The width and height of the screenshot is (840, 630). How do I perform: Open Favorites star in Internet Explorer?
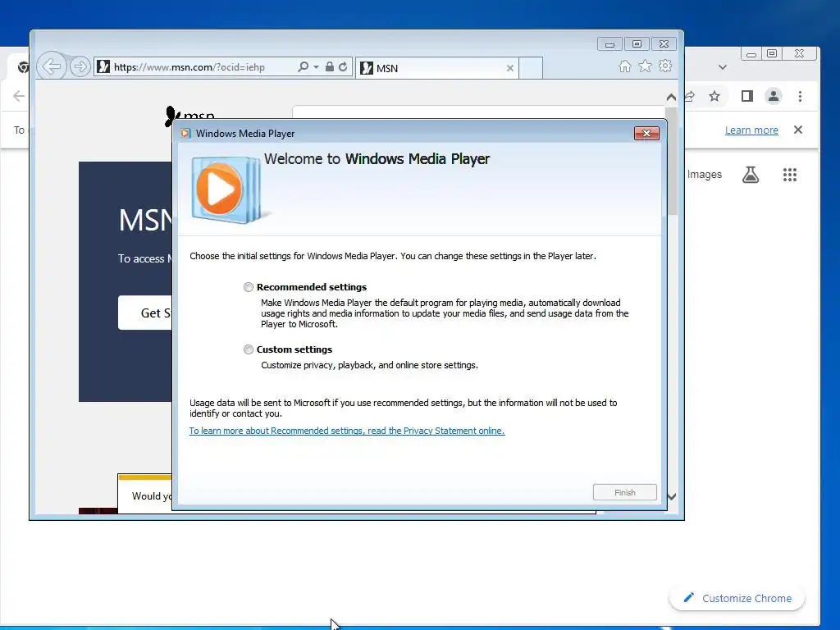point(645,66)
